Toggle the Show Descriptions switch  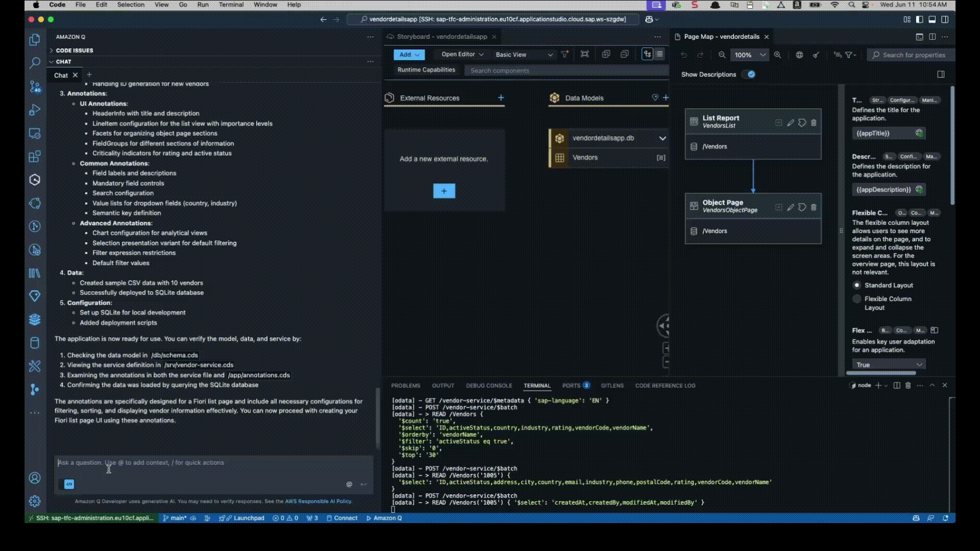[749, 74]
